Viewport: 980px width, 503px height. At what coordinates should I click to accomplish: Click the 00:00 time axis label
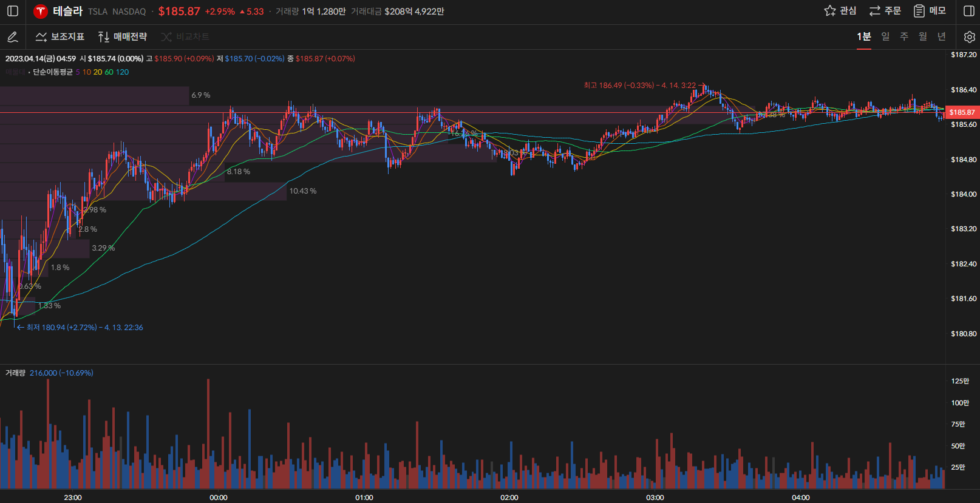click(219, 498)
